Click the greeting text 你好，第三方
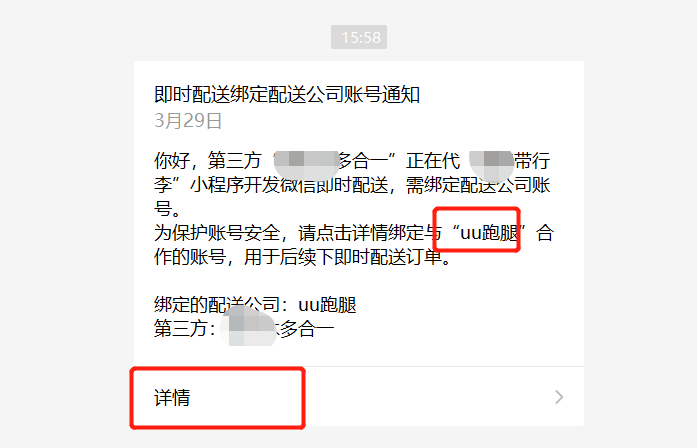This screenshot has height=448, width=697. [x=208, y=160]
